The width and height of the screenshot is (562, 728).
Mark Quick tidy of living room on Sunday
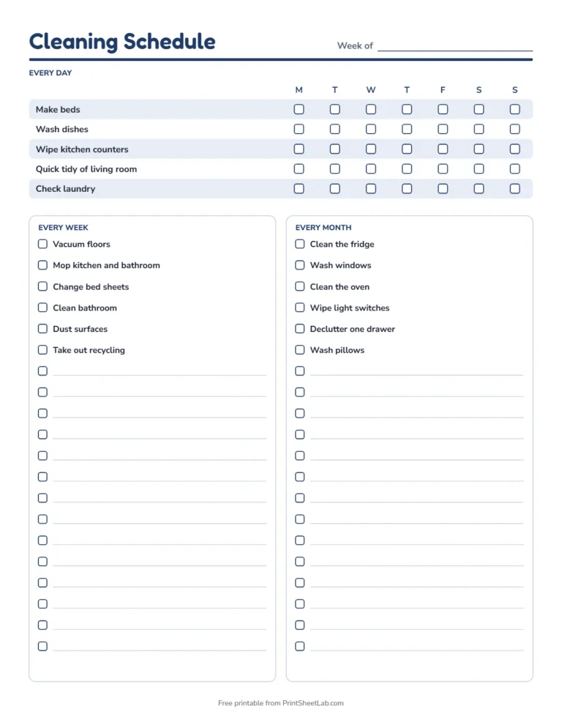tap(514, 168)
